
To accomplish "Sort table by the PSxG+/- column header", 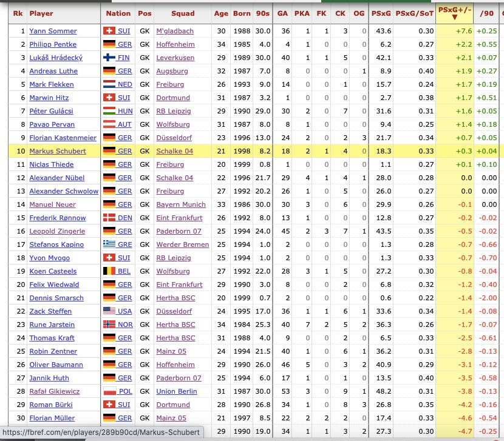I will (x=454, y=13).
